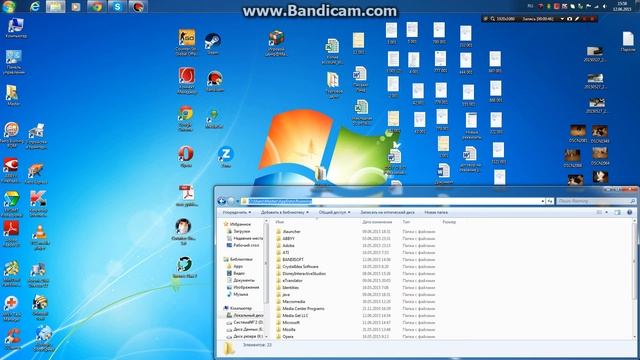The height and width of the screenshot is (360, 640).
Task: Select Рабочий стол in the navigation pane
Action: coord(243,245)
